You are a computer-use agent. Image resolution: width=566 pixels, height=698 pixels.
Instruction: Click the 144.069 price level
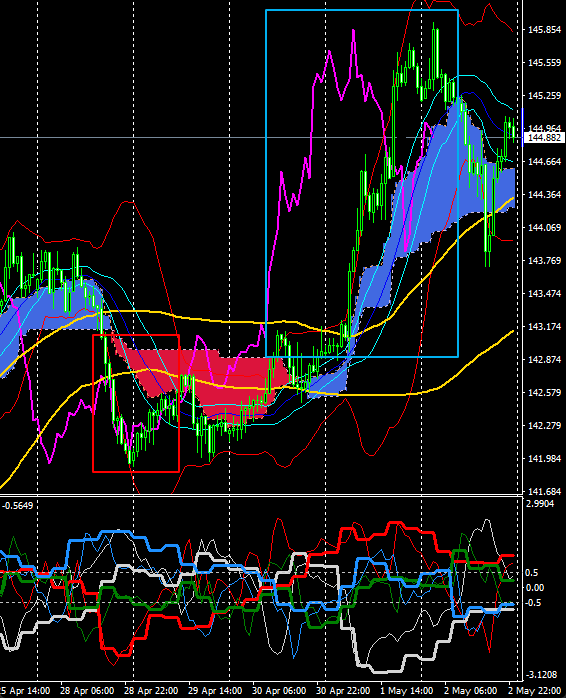pyautogui.click(x=545, y=227)
